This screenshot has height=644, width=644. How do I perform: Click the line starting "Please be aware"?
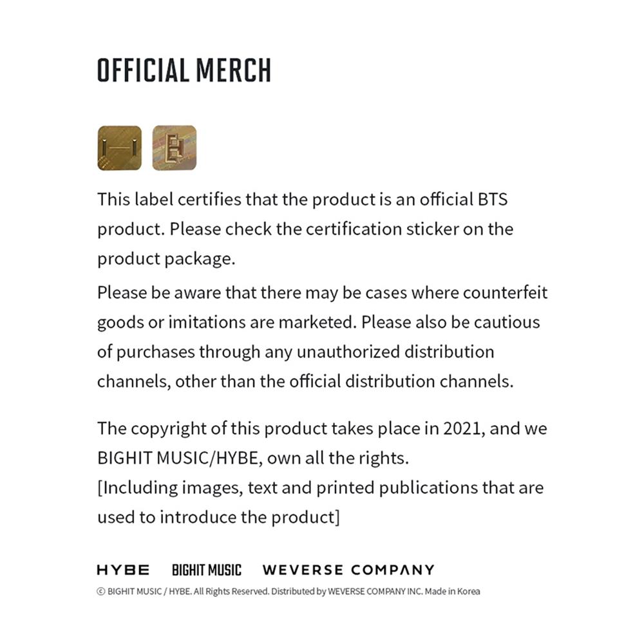pos(322,292)
